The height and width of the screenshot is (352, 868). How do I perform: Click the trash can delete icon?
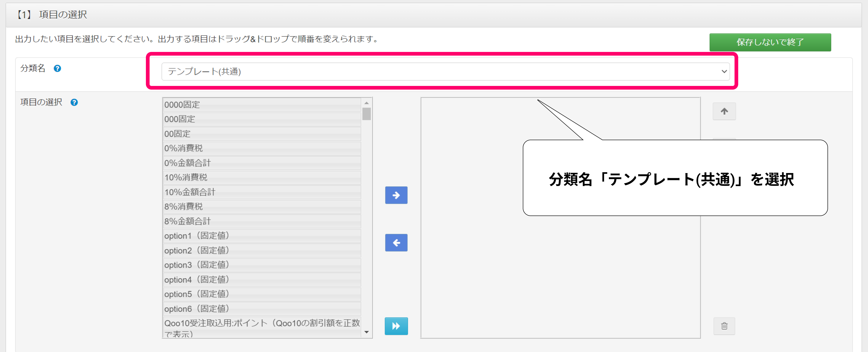tap(724, 326)
